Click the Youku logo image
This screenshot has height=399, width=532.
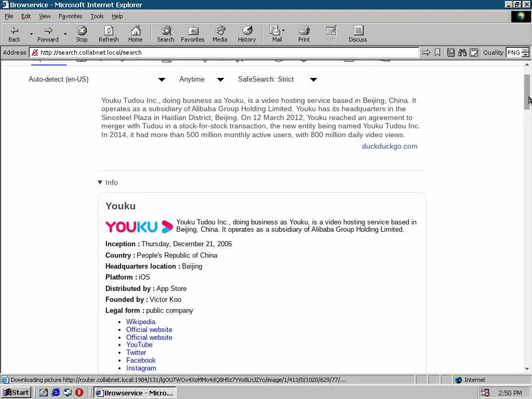tap(139, 227)
